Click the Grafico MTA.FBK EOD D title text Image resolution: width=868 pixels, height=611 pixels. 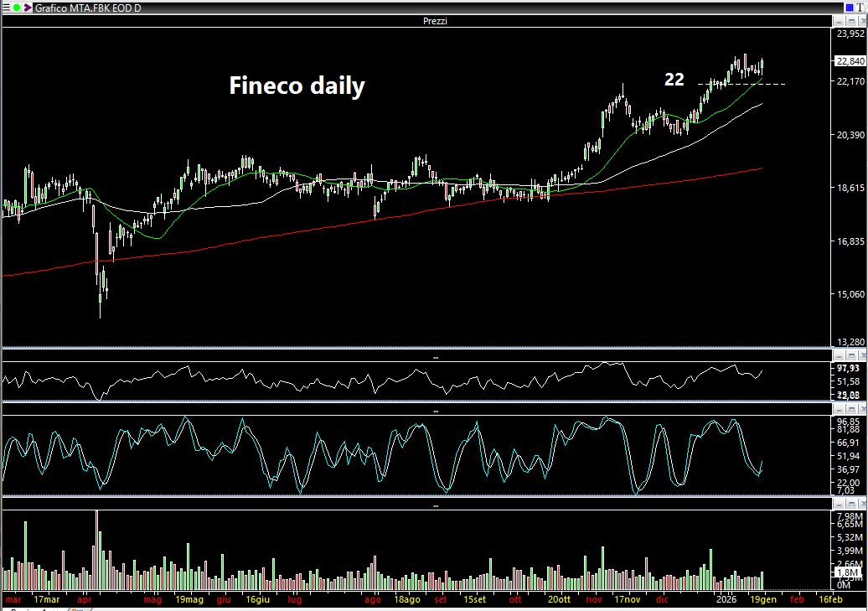(88, 8)
